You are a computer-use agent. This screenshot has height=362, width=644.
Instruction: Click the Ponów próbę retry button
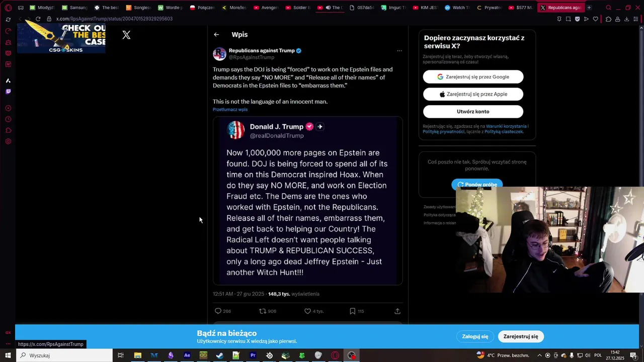coord(477,184)
